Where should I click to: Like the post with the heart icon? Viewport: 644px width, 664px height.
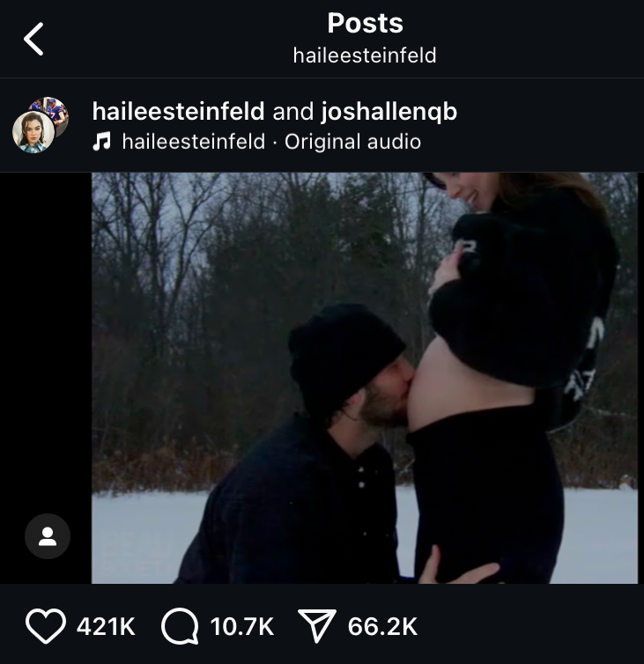pyautogui.click(x=46, y=626)
